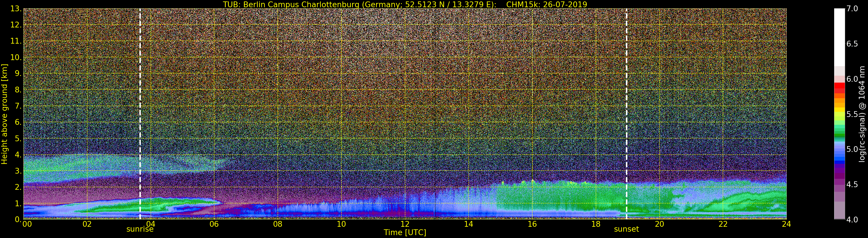Click the colorbar tick label '6.0'
This screenshot has height=238, width=868.
click(x=852, y=79)
